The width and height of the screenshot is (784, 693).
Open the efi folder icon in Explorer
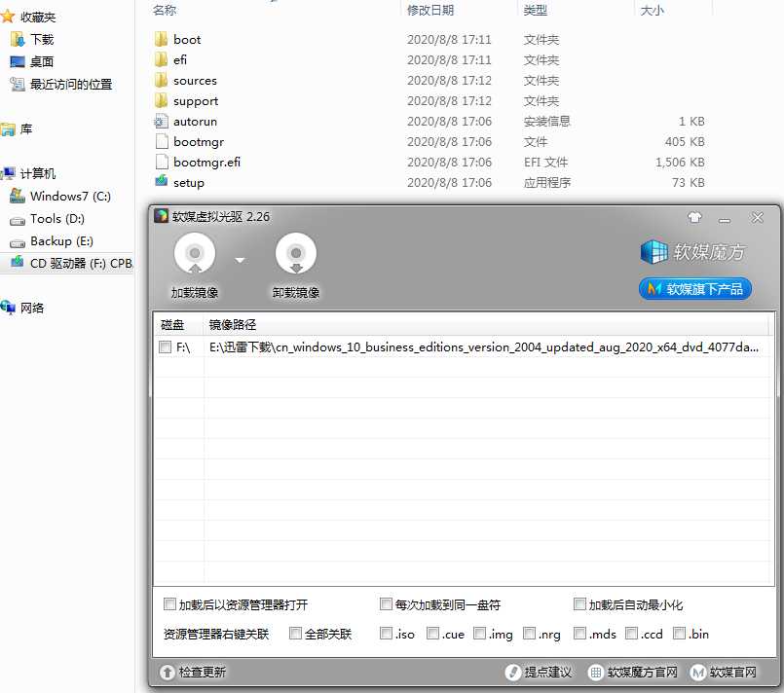pyautogui.click(x=161, y=60)
